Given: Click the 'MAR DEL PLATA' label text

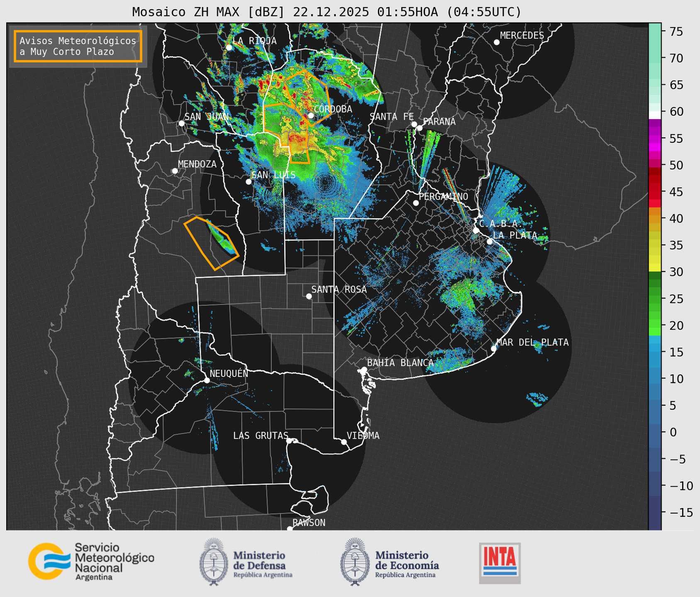Looking at the screenshot, I should [x=532, y=343].
